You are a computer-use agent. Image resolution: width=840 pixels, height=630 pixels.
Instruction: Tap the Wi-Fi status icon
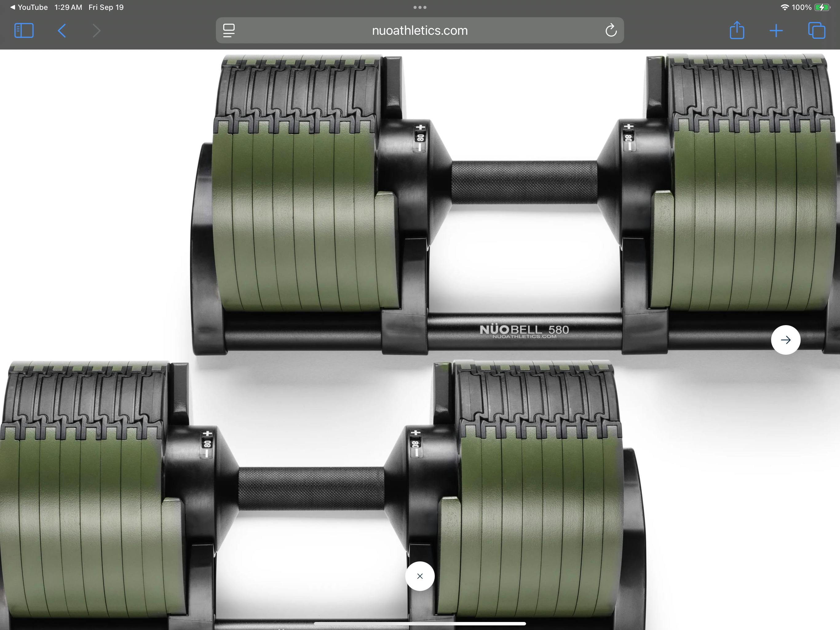784,7
